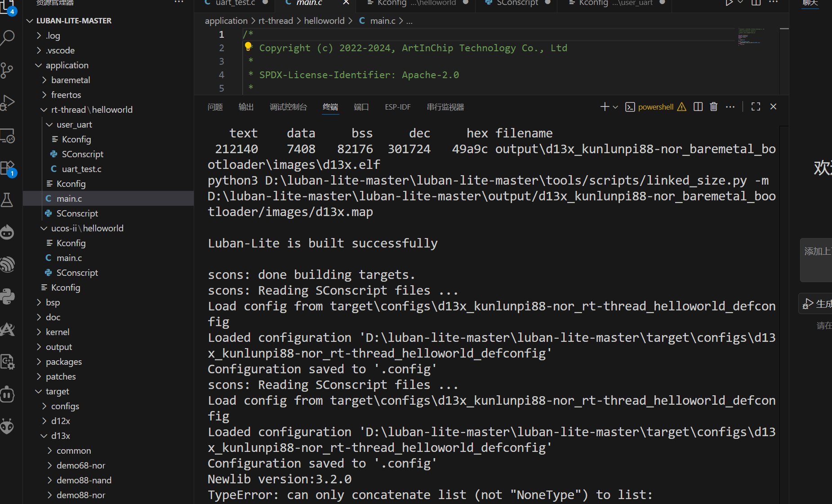Open the new terminal profile dropdown arrow
Viewport: 832px width, 504px height.
[x=615, y=107]
